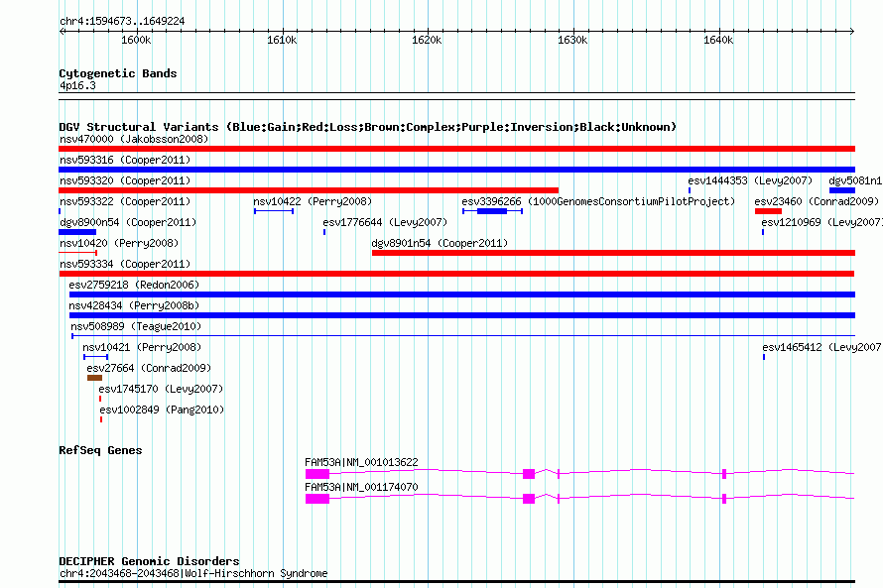This screenshot has height=588, width=883.
Task: Select the esv3396266 blue gain glyph
Action: point(492,211)
